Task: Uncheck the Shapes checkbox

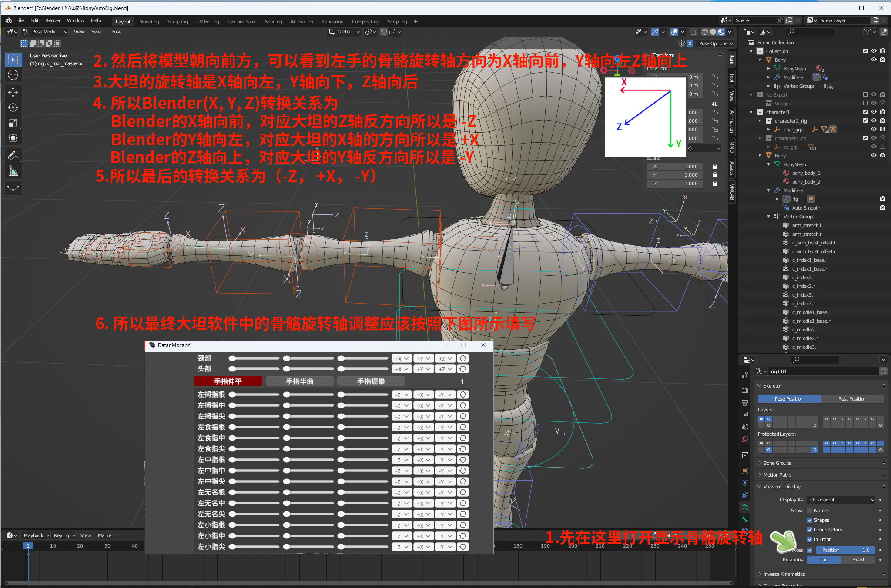Action: [x=810, y=520]
